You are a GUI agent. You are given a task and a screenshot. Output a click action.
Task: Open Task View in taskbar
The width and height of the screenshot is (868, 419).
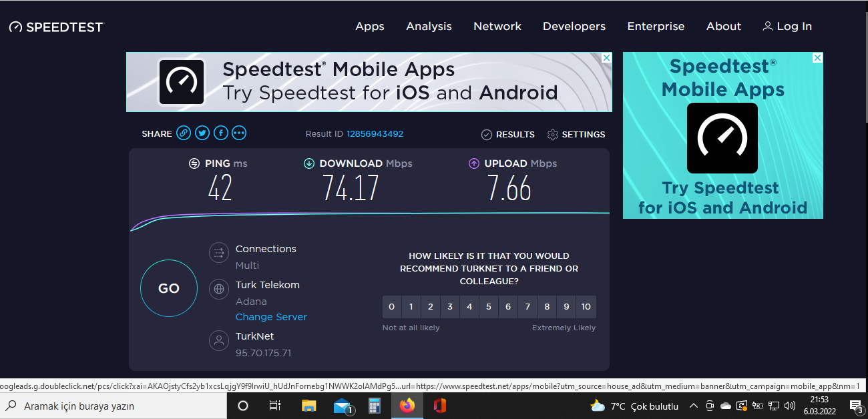(274, 406)
